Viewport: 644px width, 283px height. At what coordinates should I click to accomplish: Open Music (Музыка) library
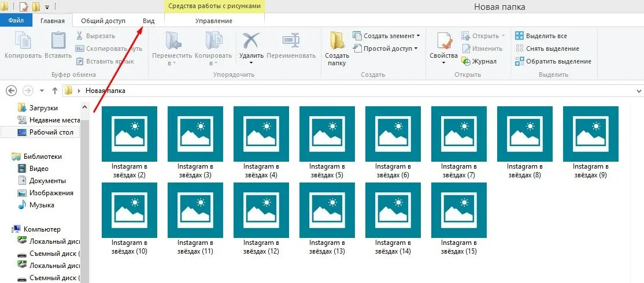pyautogui.click(x=36, y=205)
